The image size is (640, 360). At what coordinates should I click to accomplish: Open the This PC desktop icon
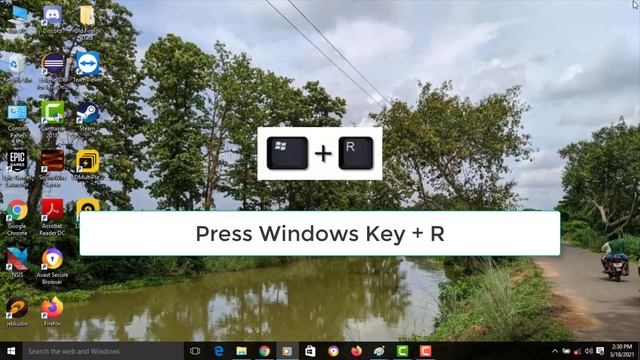click(x=17, y=19)
